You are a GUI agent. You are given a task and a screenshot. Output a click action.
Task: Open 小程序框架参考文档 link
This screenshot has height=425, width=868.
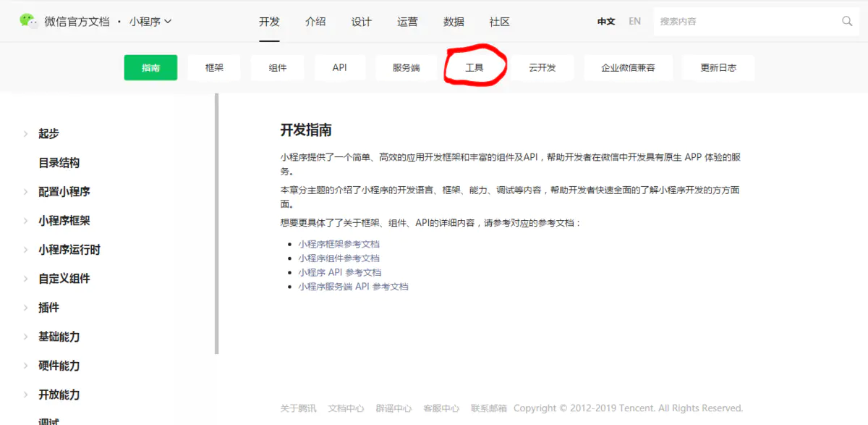339,244
